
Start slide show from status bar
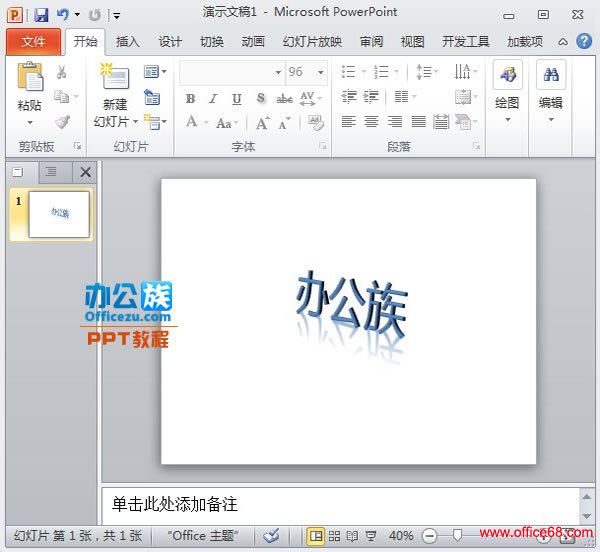point(371,536)
